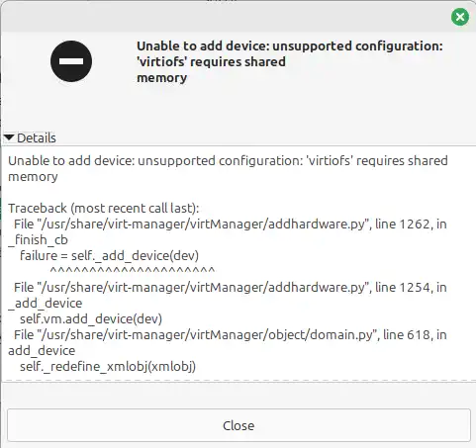Collapse the Details disclosure triangle
The width and height of the screenshot is (476, 448).
point(9,137)
